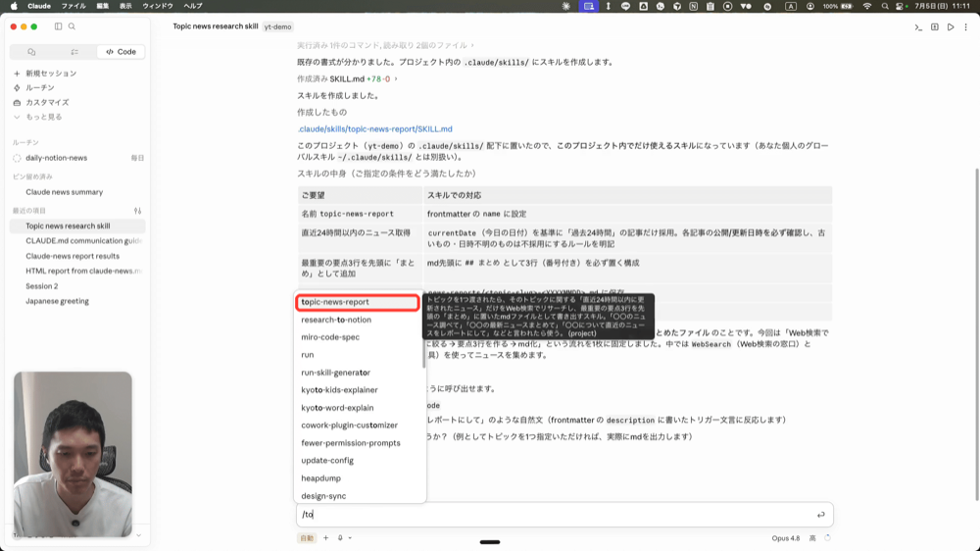Send message with the return arrow
The width and height of the screenshot is (980, 551).
(820, 515)
